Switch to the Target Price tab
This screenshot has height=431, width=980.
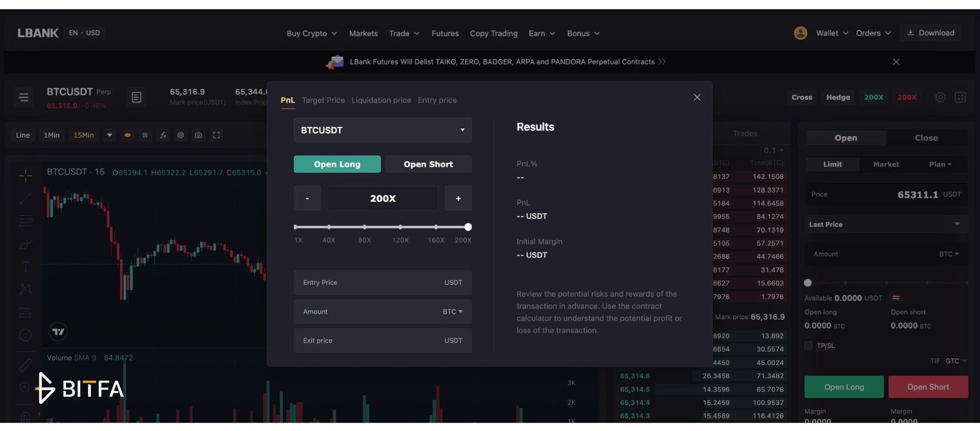click(323, 100)
